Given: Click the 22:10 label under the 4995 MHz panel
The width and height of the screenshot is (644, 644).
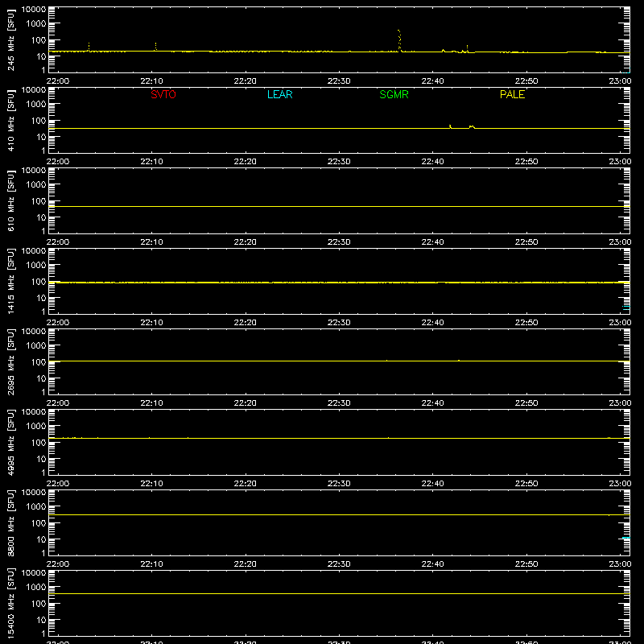Looking at the screenshot, I should tap(151, 484).
